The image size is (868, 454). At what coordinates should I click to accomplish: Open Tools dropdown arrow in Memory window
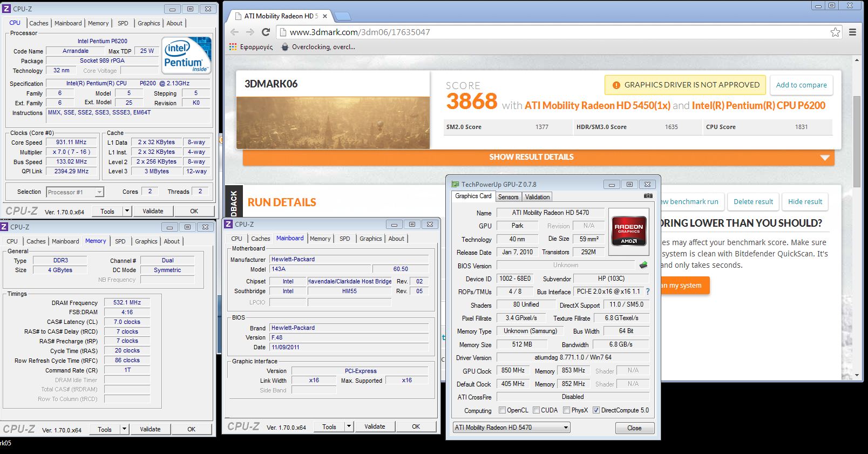click(x=125, y=429)
